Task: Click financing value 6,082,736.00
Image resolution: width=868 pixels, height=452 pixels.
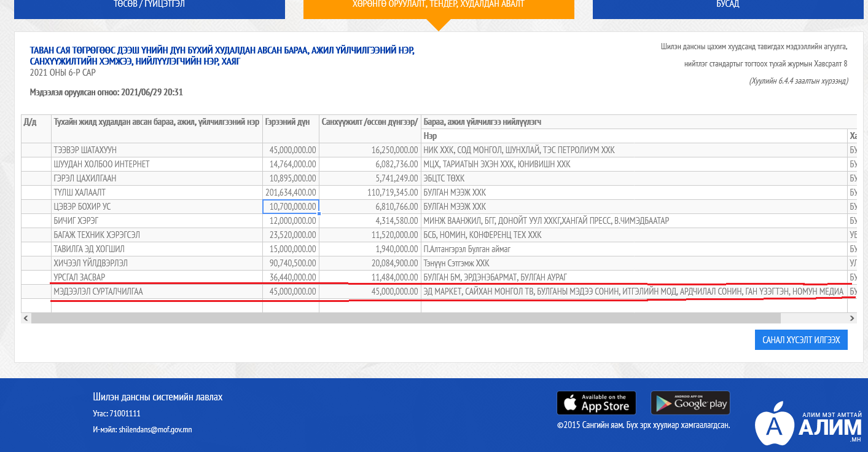Action: [370, 164]
